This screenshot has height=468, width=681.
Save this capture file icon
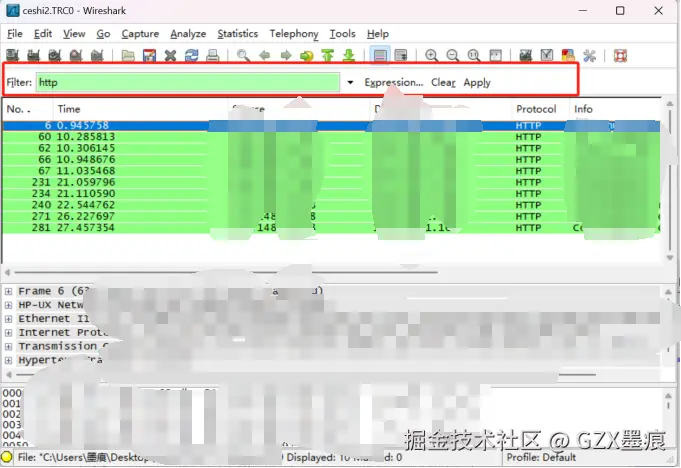(x=149, y=55)
